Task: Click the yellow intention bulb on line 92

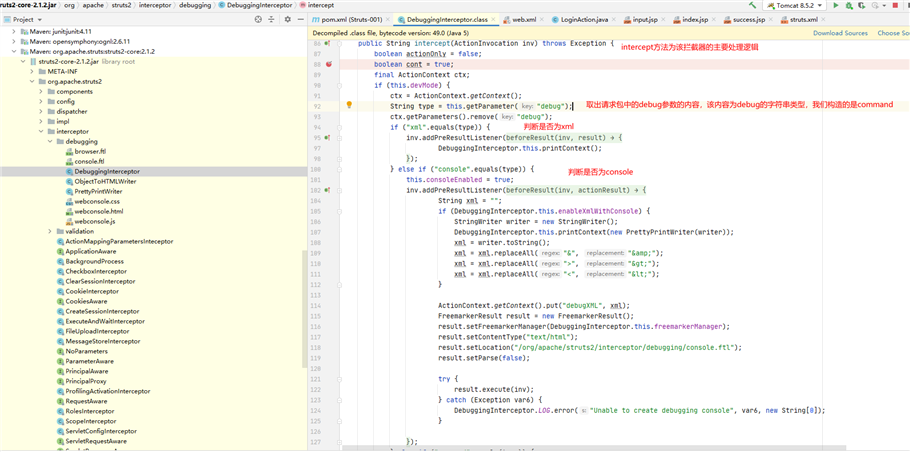Action: click(349, 105)
